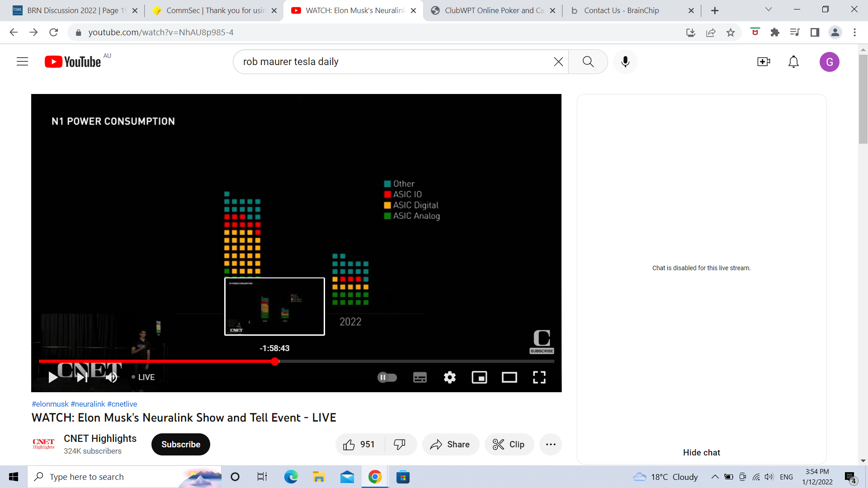Image resolution: width=868 pixels, height=488 pixels.
Task: Show hidden system tray icons
Action: (715, 477)
